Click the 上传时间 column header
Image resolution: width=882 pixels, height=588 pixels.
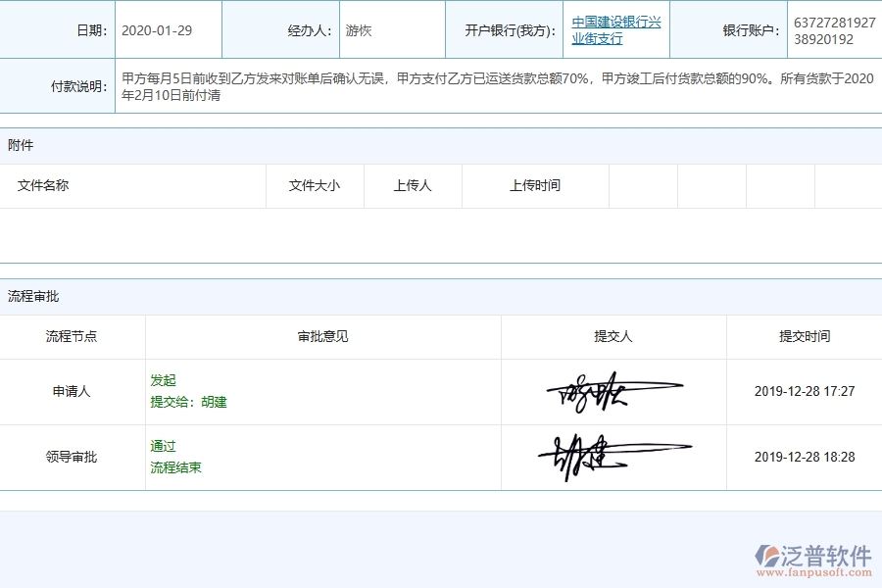point(534,185)
